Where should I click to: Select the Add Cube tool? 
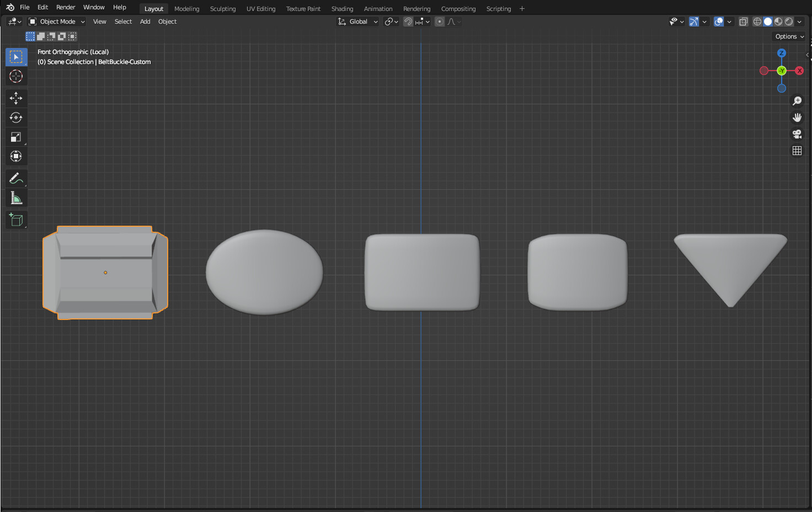[x=16, y=220]
